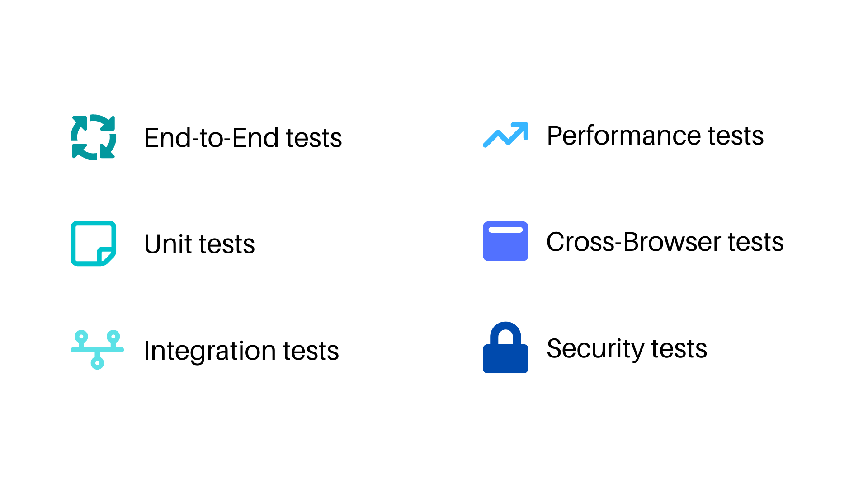Select the Security tests label
Screen dimensions: 868x488
coord(627,349)
